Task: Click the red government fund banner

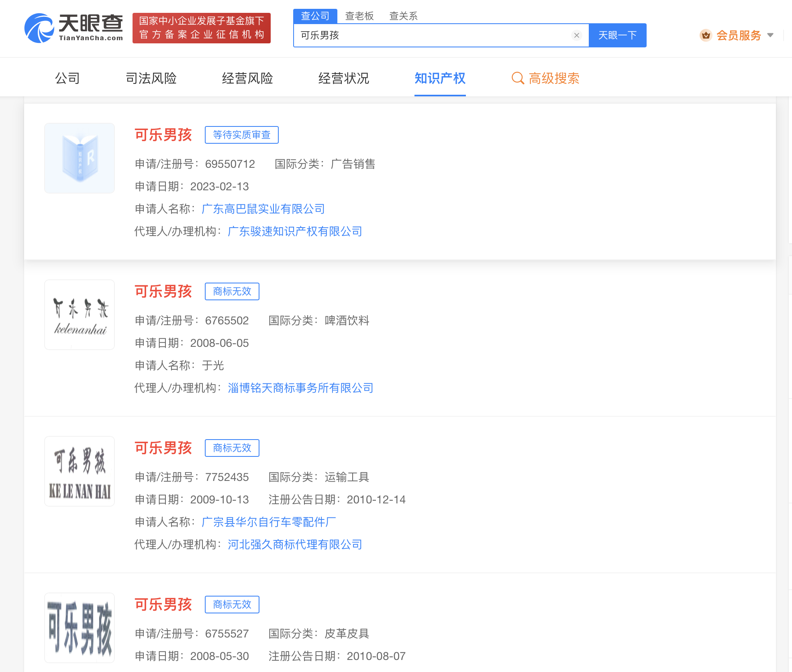Action: tap(202, 28)
